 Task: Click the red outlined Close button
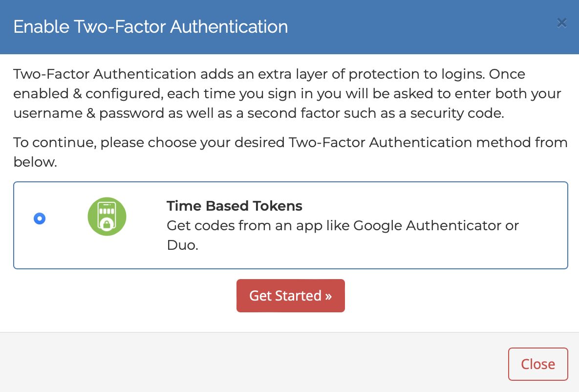538,364
